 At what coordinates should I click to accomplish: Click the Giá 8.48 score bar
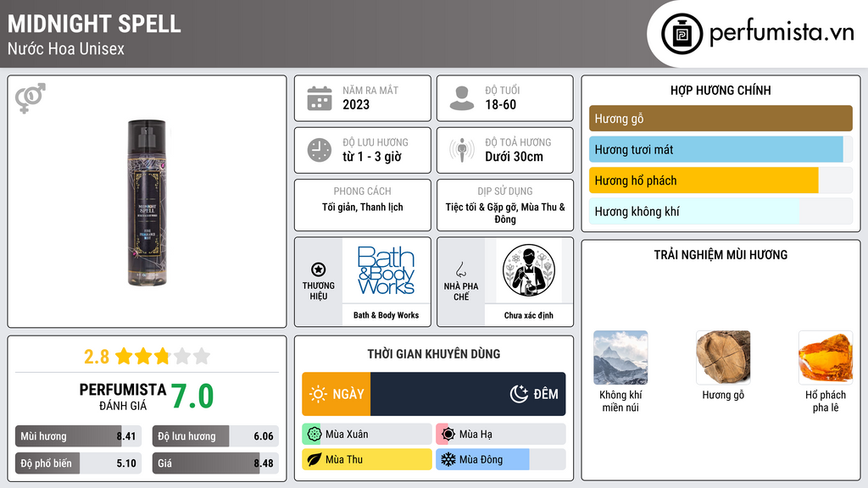coord(215,463)
